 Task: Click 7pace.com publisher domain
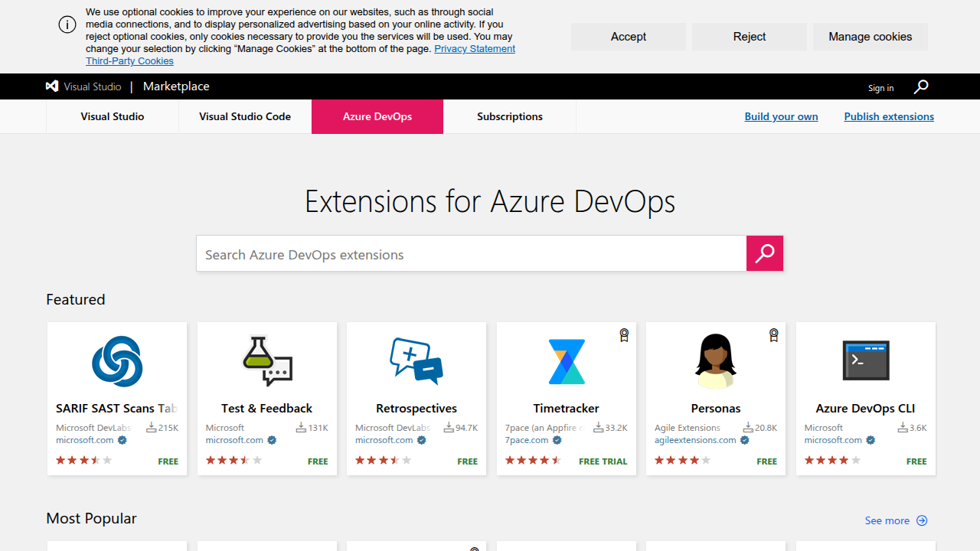527,440
